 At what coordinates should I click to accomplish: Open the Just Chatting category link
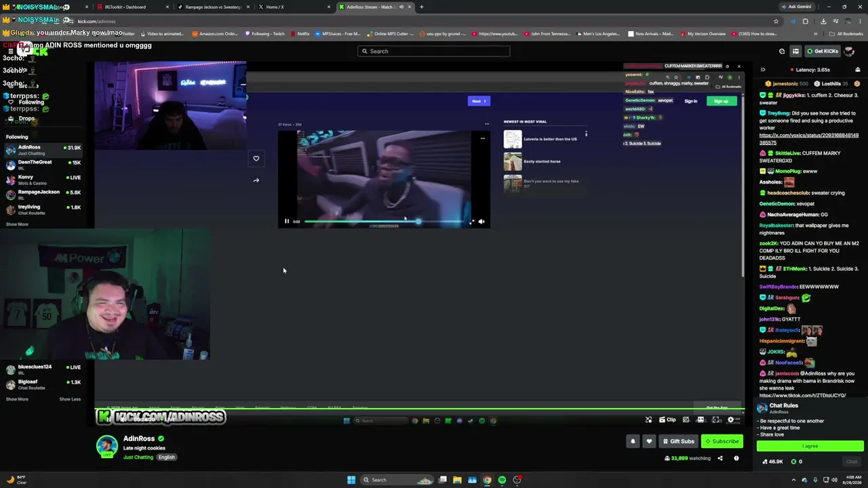(138, 457)
